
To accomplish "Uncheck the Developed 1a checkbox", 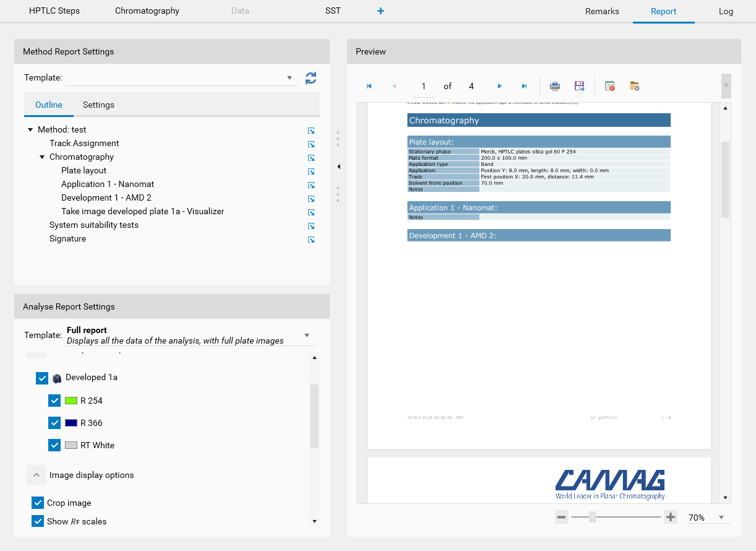I will pos(42,378).
